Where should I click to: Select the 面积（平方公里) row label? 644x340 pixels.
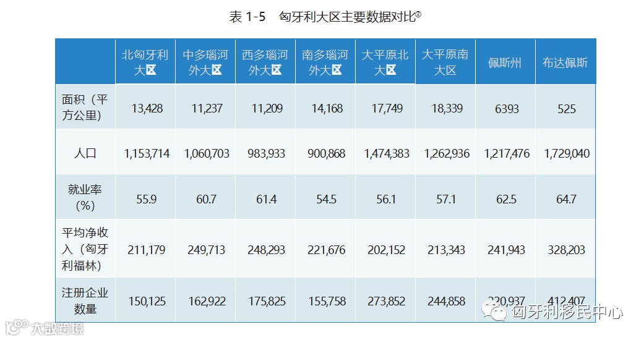tap(85, 107)
